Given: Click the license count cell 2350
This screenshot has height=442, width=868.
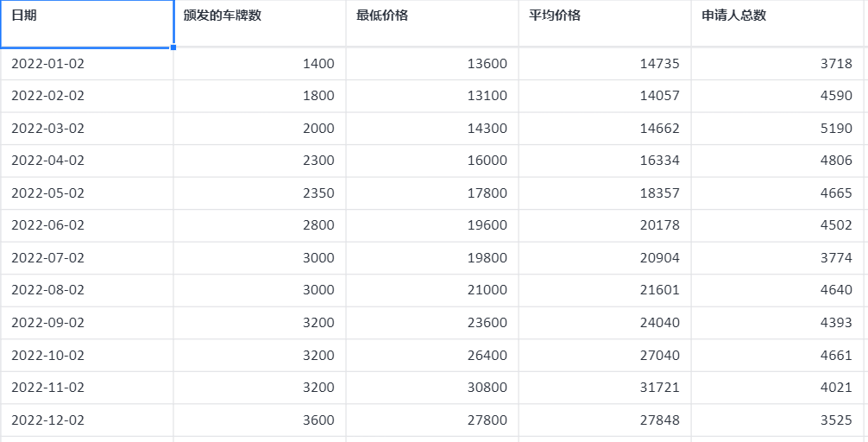Looking at the screenshot, I should pos(259,193).
